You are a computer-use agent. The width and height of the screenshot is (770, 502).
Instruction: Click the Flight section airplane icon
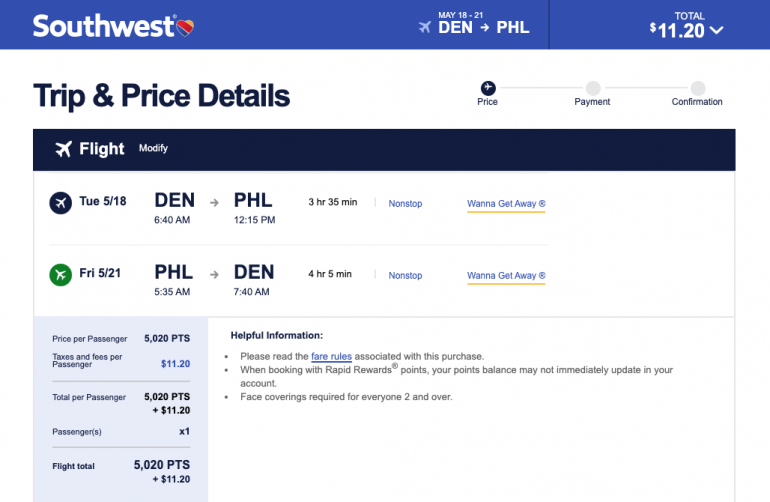tap(63, 149)
